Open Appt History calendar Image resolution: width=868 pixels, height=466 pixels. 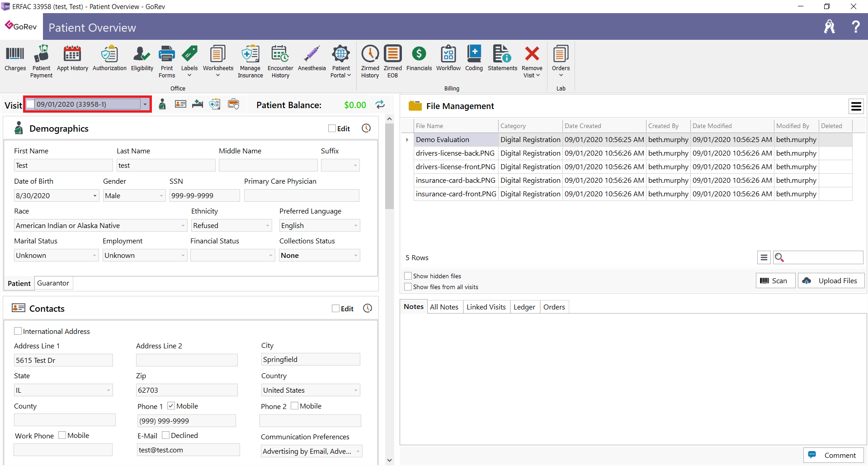[x=72, y=58]
